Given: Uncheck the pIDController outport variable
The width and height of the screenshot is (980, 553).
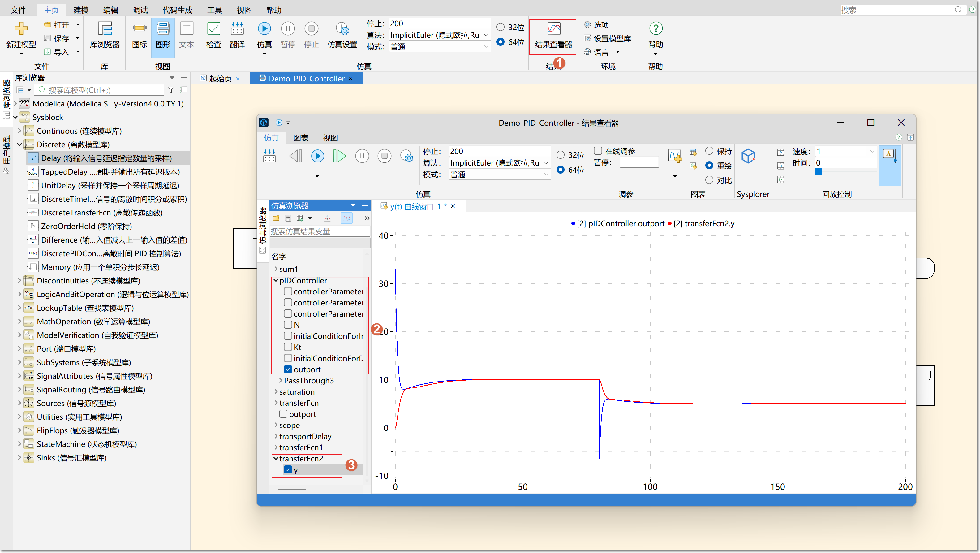Looking at the screenshot, I should click(x=288, y=369).
